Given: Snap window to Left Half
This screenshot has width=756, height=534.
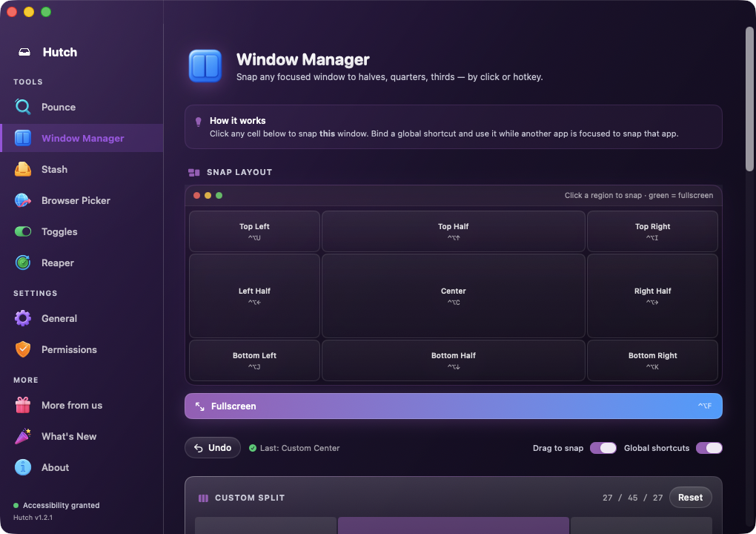Looking at the screenshot, I should click(254, 296).
